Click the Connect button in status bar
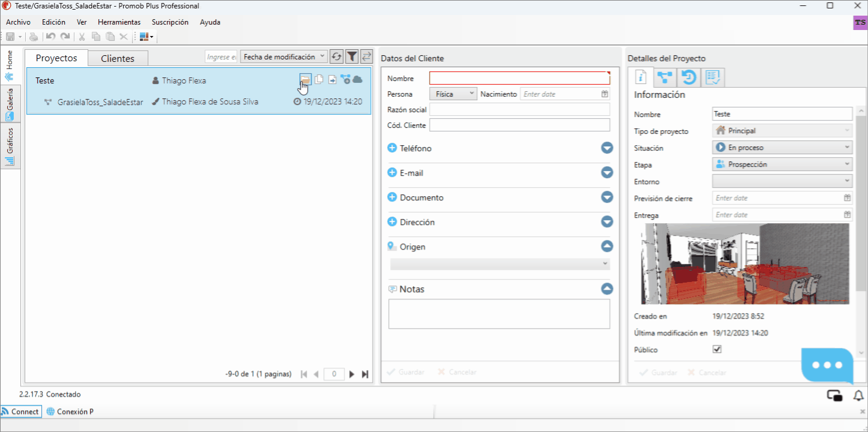The image size is (868, 432). point(20,412)
